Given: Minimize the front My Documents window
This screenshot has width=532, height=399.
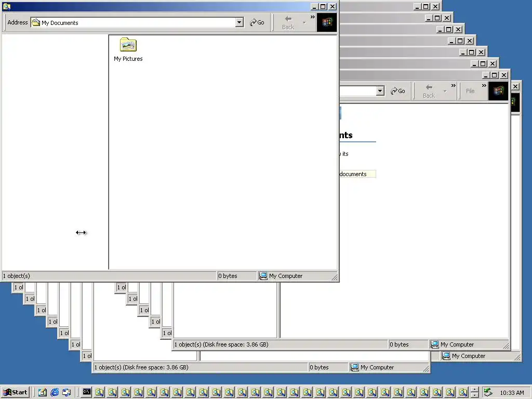Looking at the screenshot, I should tap(314, 6).
